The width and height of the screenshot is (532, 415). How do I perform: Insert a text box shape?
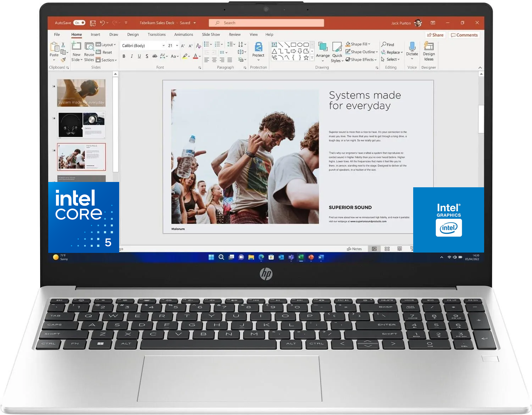click(274, 45)
